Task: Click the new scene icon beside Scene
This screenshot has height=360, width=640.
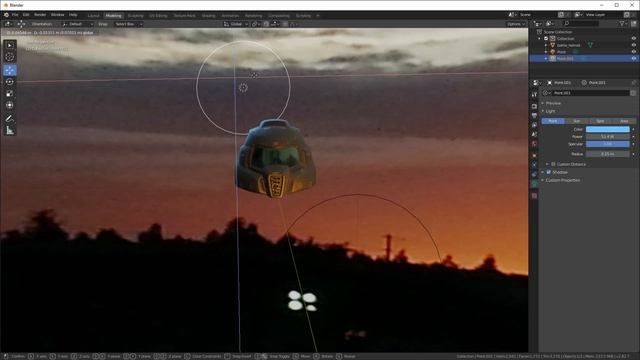Action: (x=561, y=15)
